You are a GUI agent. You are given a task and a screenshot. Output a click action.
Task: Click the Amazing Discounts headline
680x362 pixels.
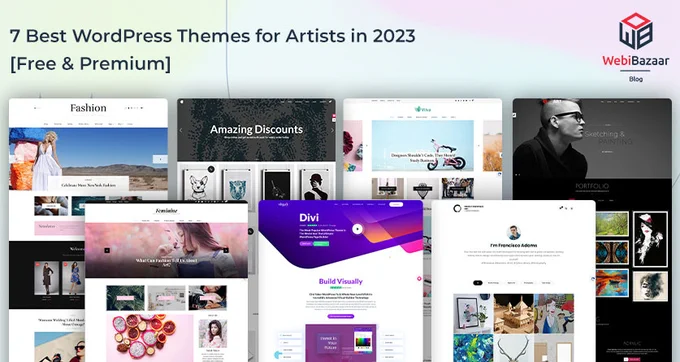point(256,129)
